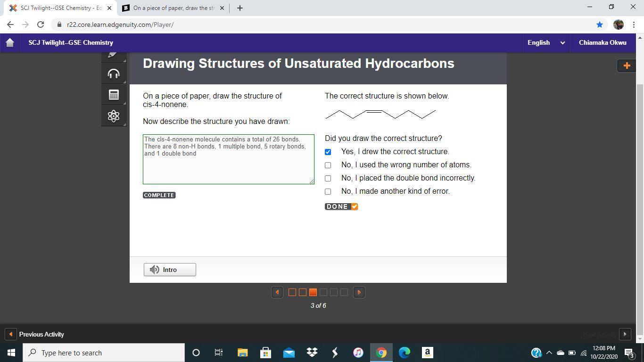Uncheck 'Yes, I drew the correct structure'
The image size is (644, 362).
(328, 152)
